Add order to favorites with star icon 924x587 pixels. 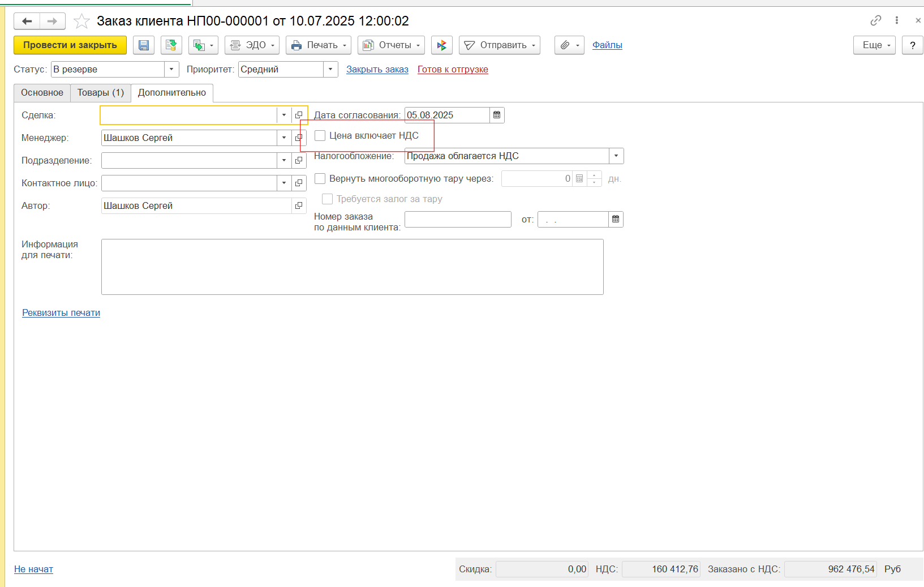click(x=82, y=22)
